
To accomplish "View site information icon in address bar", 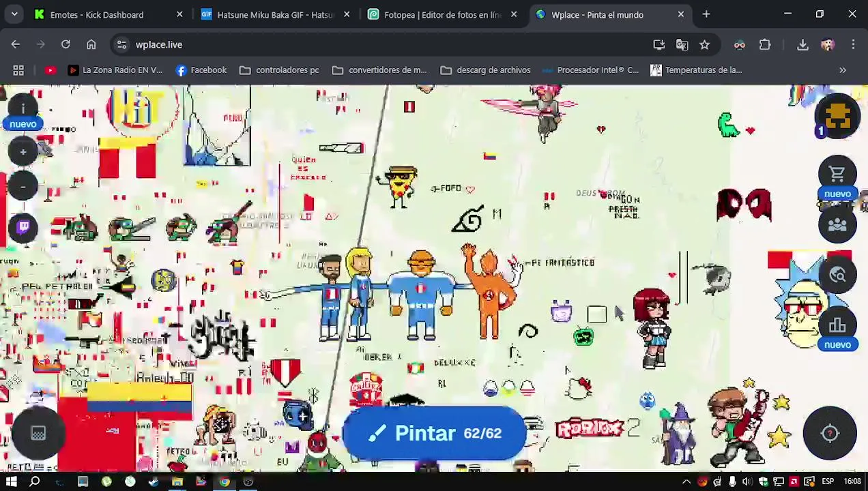I will click(x=121, y=44).
